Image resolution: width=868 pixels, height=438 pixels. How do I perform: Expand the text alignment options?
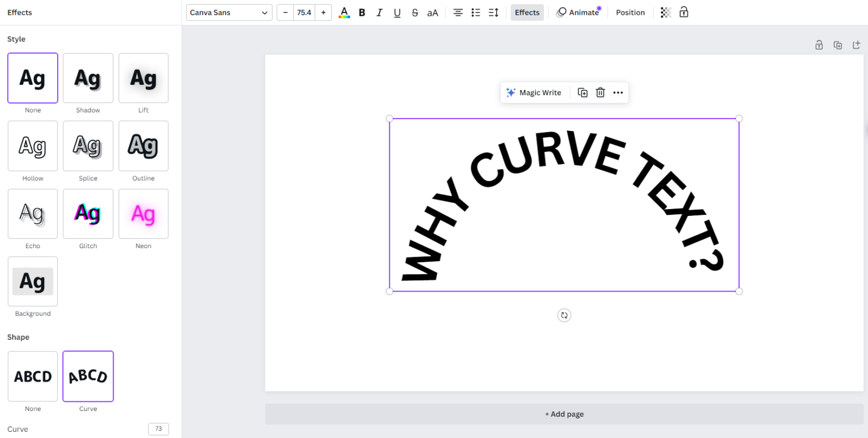(458, 12)
